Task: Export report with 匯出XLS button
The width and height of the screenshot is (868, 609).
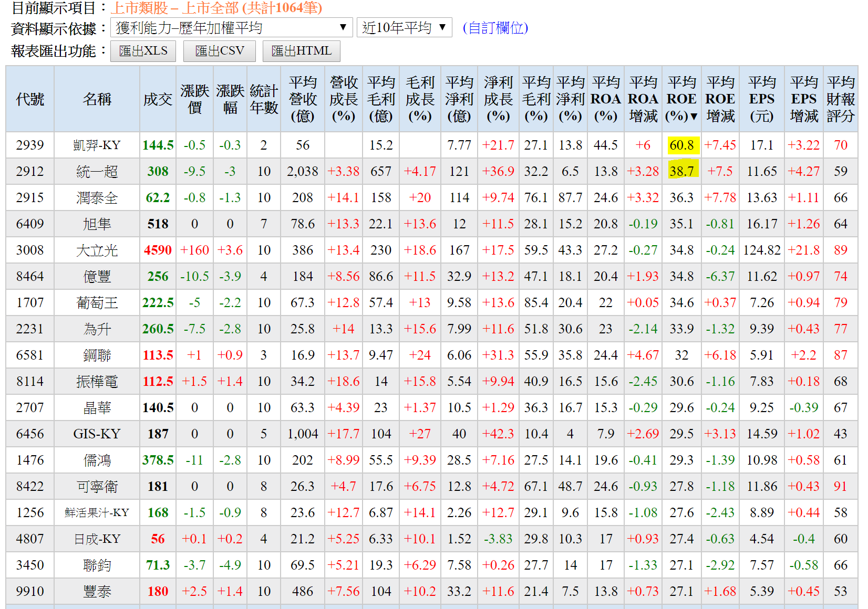Action: click(x=143, y=51)
